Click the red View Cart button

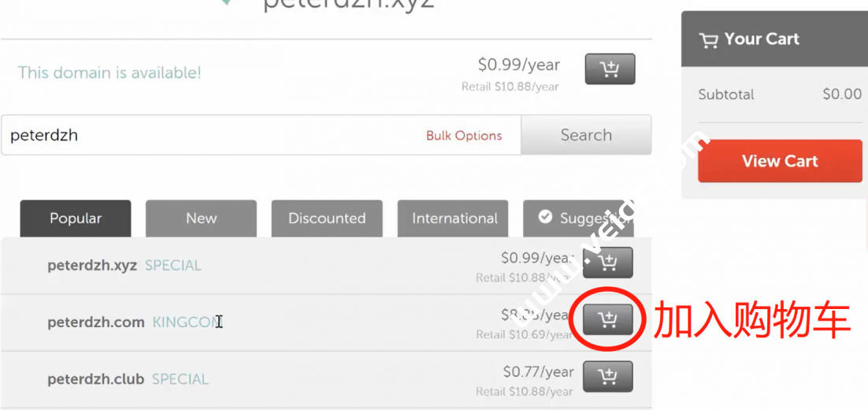(780, 161)
